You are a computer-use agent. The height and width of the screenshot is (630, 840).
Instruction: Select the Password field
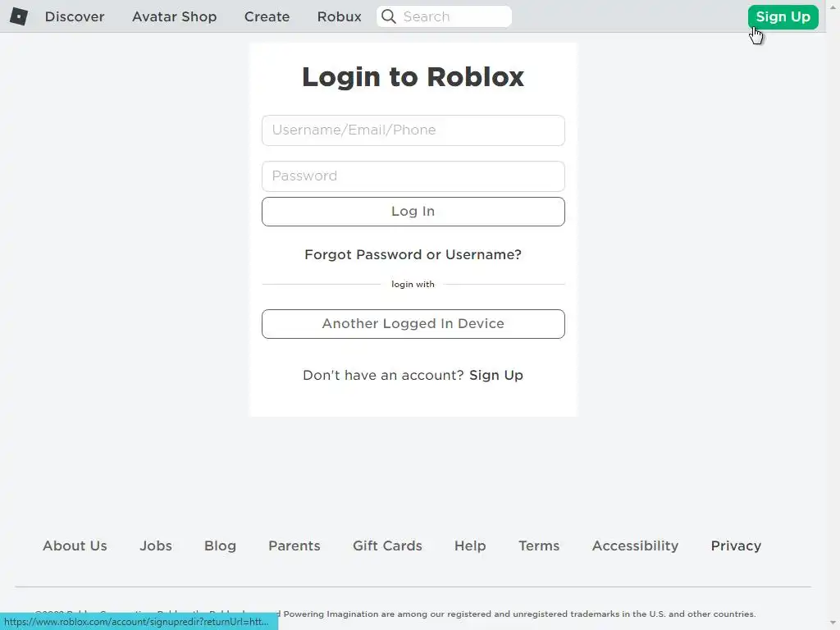click(x=413, y=176)
